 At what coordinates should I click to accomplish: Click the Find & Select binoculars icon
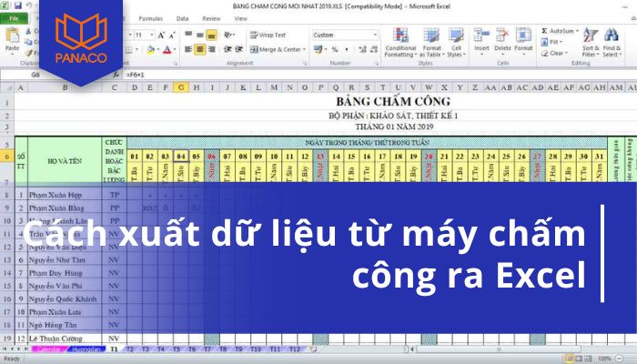[x=611, y=35]
